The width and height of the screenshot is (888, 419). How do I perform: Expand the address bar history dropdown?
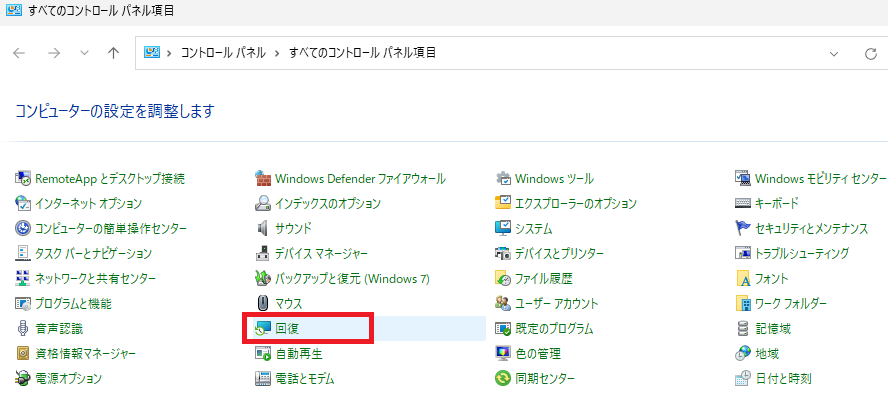point(834,54)
